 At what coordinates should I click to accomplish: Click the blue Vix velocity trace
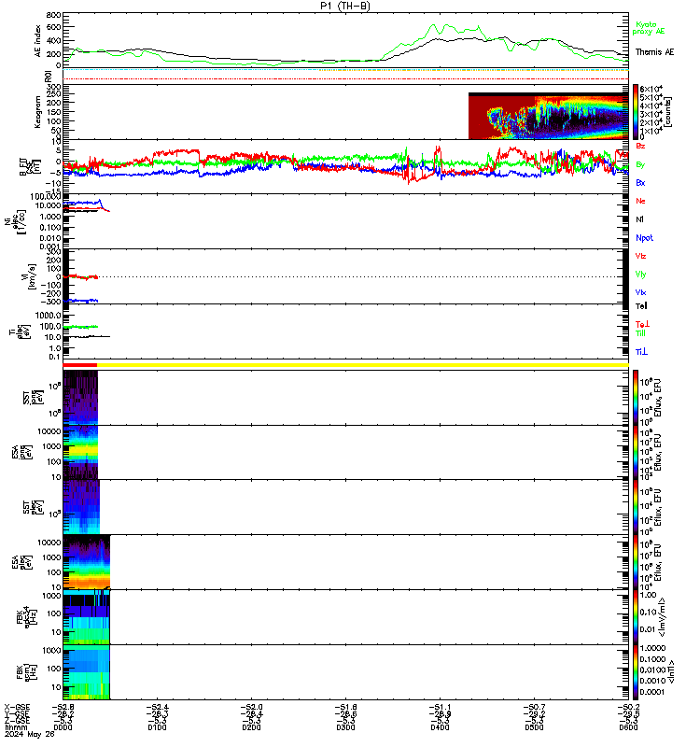click(80, 301)
